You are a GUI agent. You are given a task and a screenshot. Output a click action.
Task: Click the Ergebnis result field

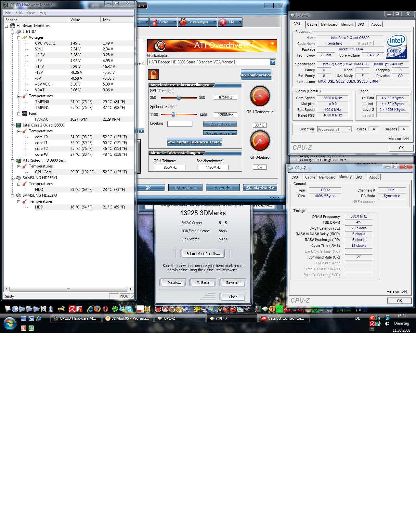coord(180,124)
